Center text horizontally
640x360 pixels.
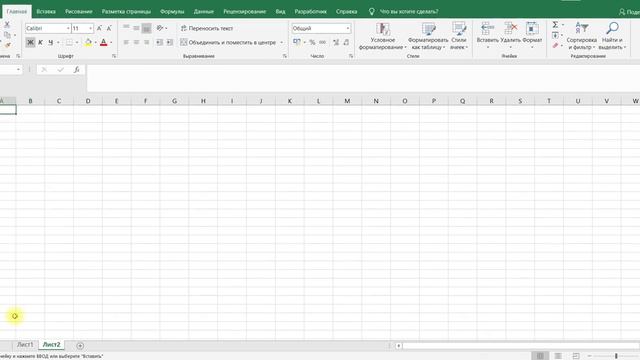pos(136,42)
